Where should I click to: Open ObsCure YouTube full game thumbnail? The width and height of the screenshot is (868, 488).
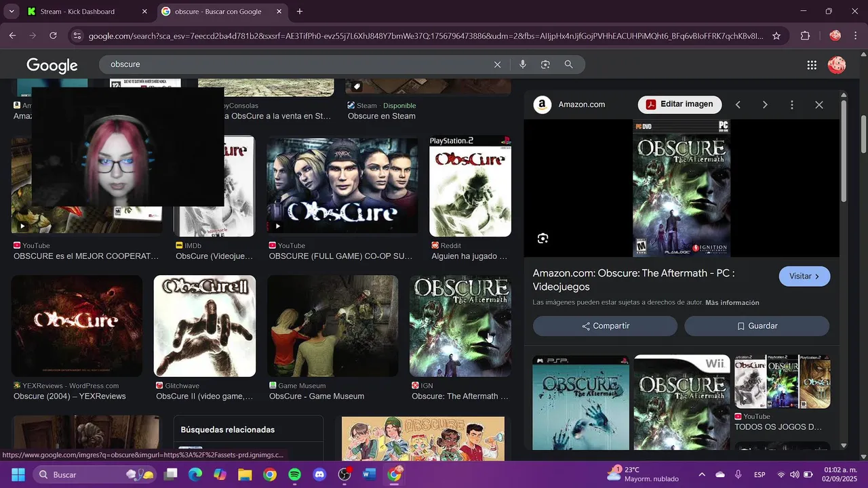tap(342, 185)
